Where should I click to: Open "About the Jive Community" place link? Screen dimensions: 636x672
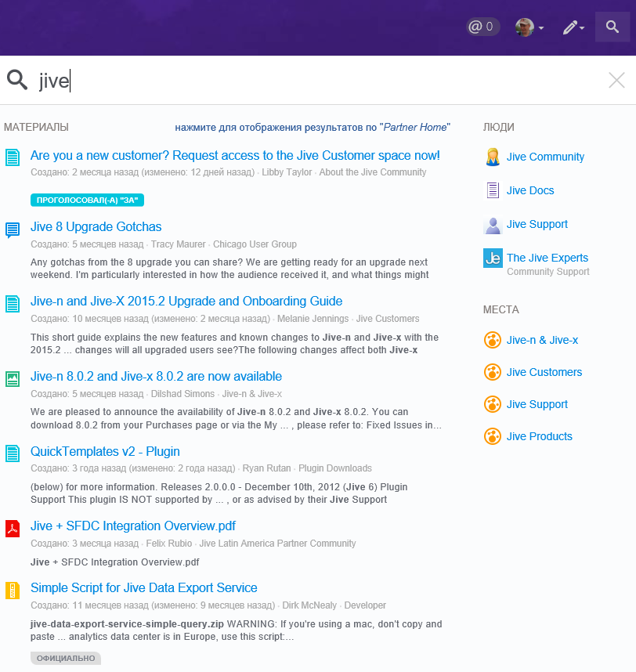[372, 172]
